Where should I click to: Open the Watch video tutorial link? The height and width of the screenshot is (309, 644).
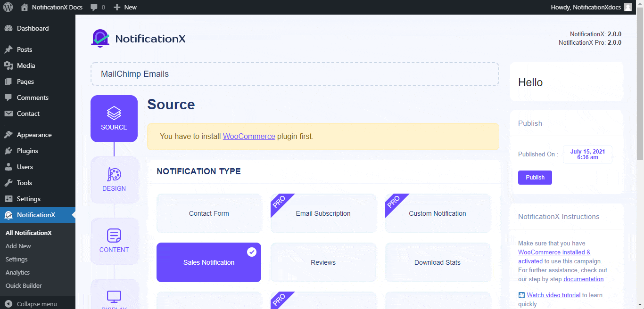coord(553,295)
